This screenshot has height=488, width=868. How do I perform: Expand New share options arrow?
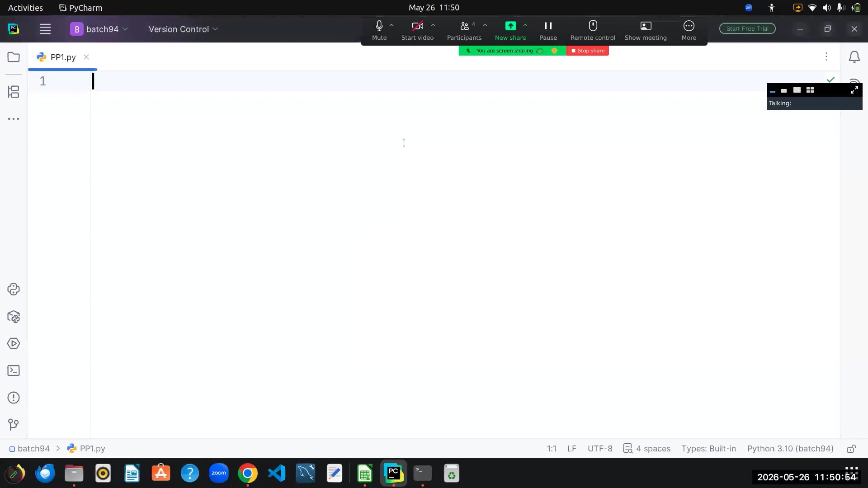525,25
